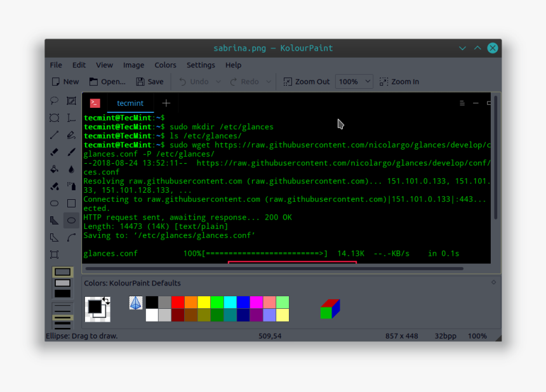
Task: Open the Image menu
Action: tap(134, 65)
